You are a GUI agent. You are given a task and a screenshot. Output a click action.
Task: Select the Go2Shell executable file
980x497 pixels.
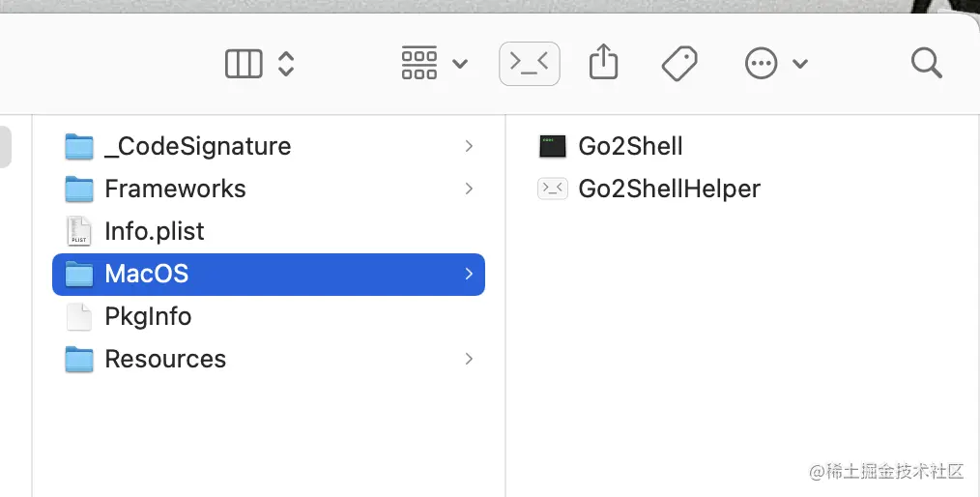point(630,146)
